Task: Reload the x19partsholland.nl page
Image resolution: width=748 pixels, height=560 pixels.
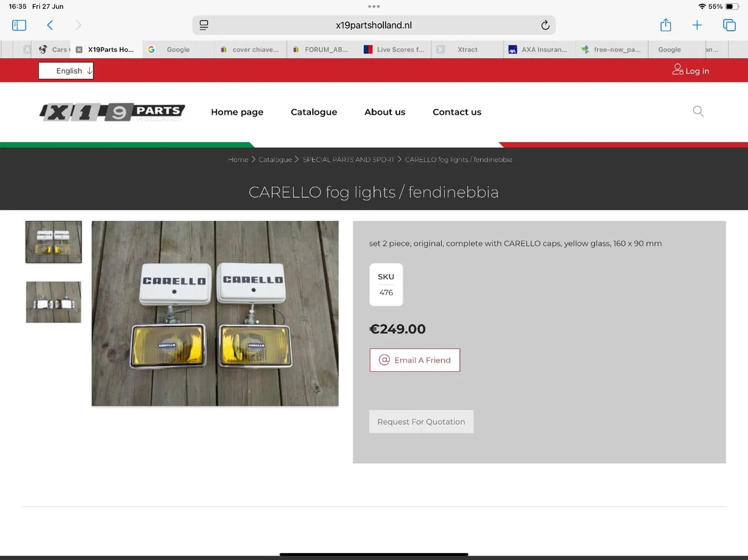Action: (545, 25)
